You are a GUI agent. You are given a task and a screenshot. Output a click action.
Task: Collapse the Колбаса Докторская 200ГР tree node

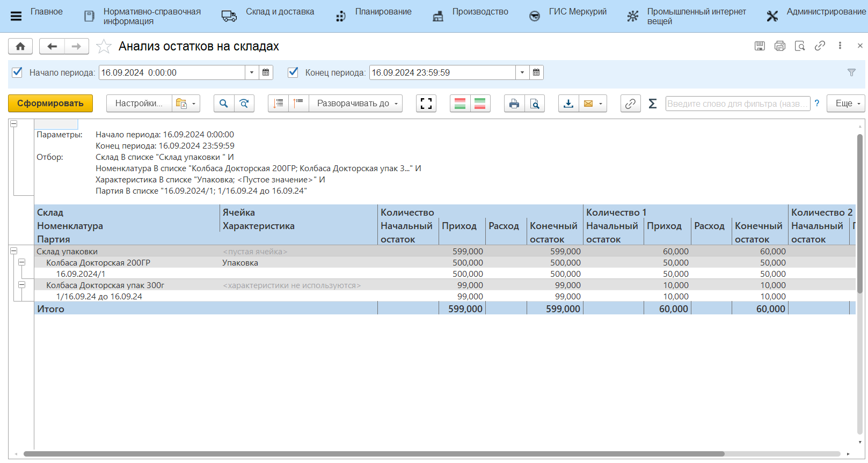(22, 262)
